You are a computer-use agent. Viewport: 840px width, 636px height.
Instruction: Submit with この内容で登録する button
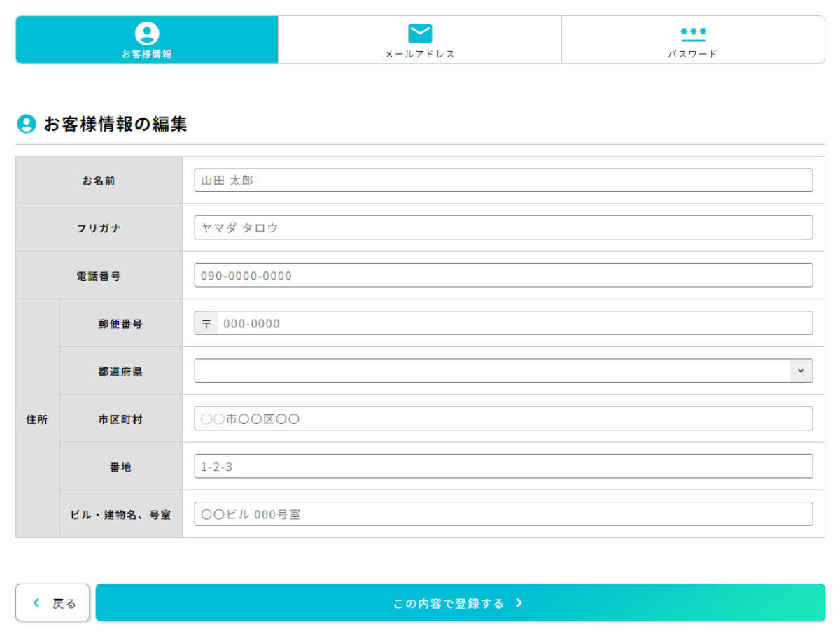click(x=460, y=603)
